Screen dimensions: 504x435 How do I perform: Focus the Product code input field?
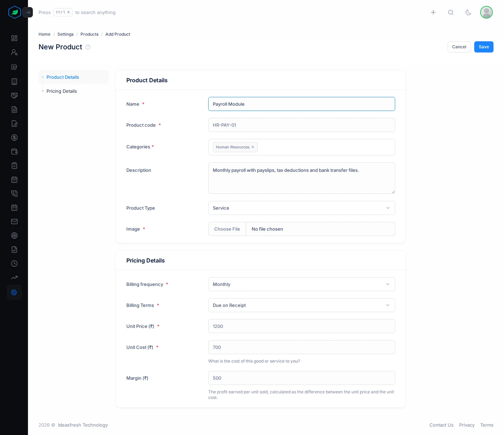(x=302, y=125)
